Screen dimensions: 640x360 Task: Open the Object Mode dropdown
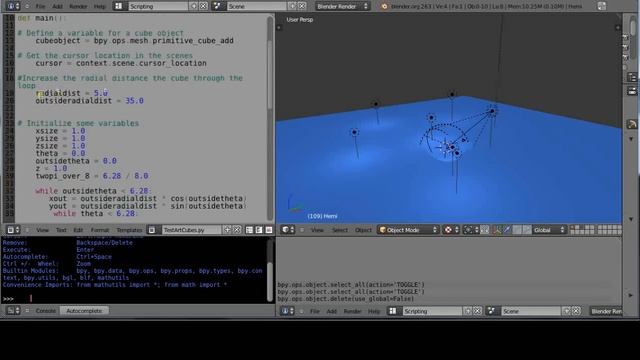pos(408,230)
